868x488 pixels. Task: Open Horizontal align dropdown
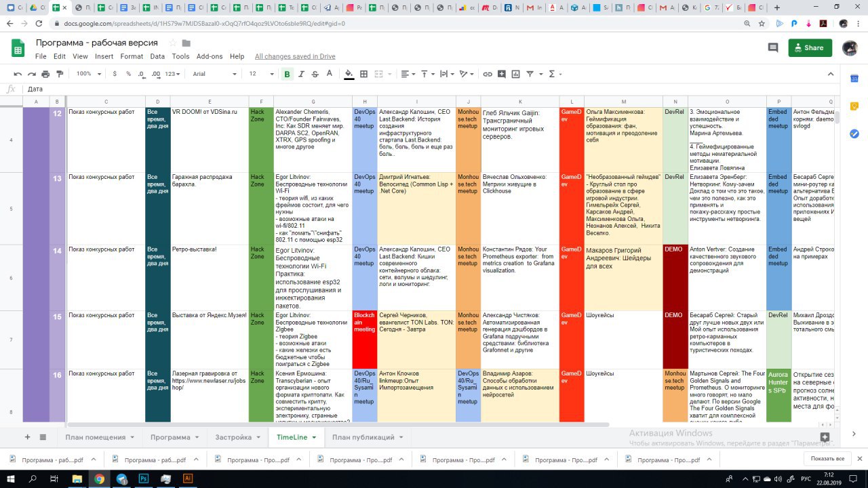(408, 74)
